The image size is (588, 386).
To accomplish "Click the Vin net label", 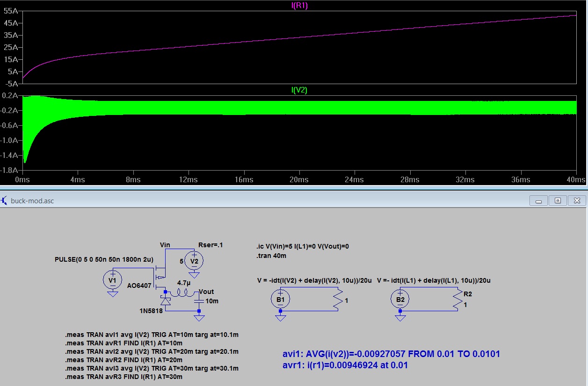I will click(165, 244).
